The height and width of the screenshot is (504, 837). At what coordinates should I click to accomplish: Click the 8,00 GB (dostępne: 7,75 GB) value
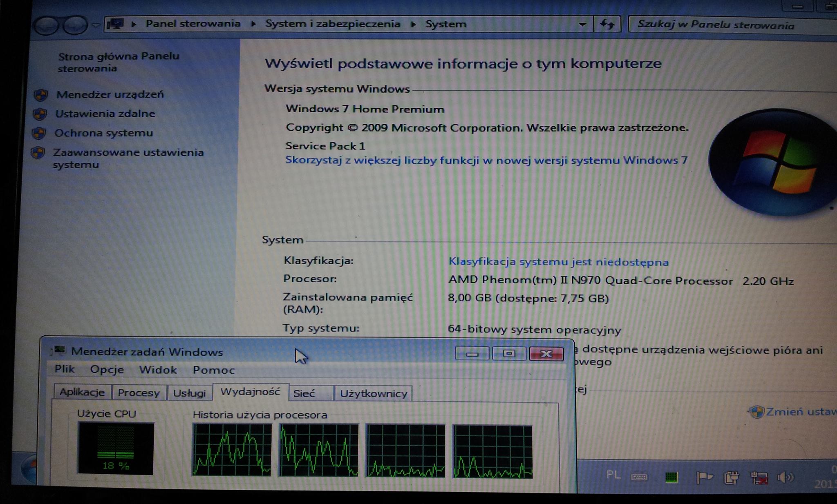pos(528,298)
